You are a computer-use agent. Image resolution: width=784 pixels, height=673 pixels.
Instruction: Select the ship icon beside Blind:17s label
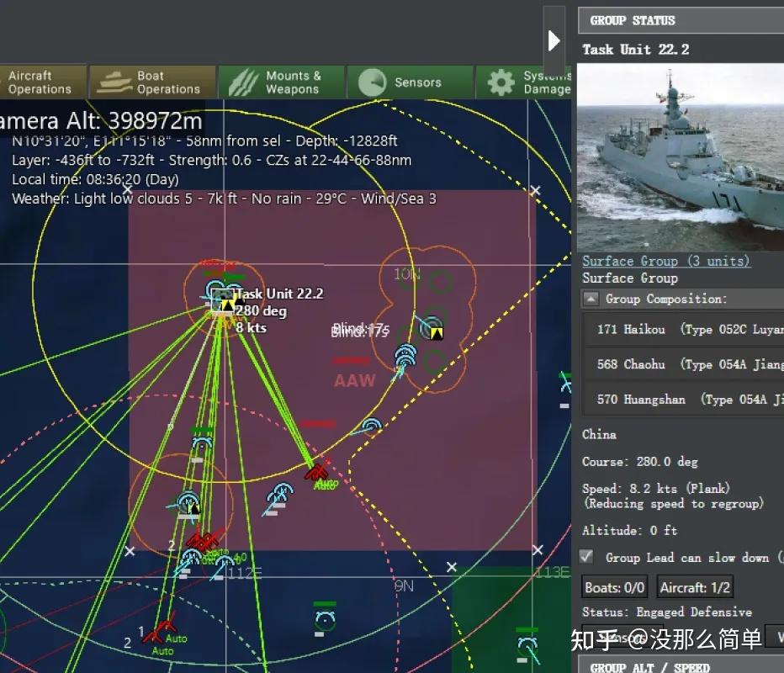[x=431, y=329]
